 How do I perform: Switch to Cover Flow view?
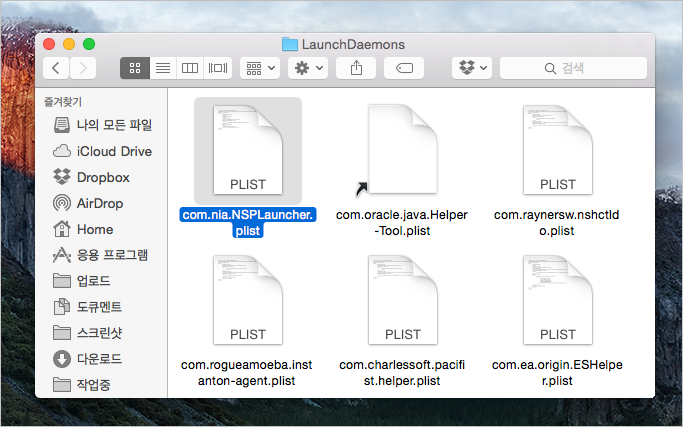click(x=218, y=68)
